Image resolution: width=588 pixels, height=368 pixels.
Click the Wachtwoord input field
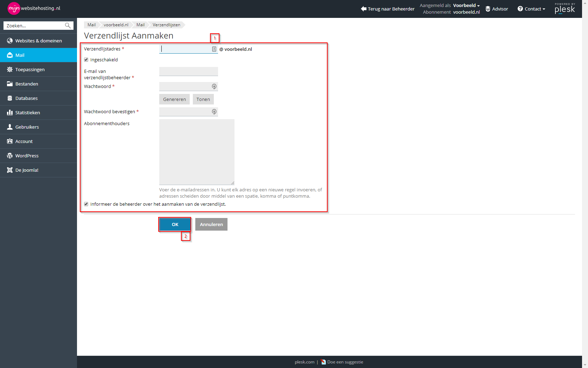[x=188, y=87]
